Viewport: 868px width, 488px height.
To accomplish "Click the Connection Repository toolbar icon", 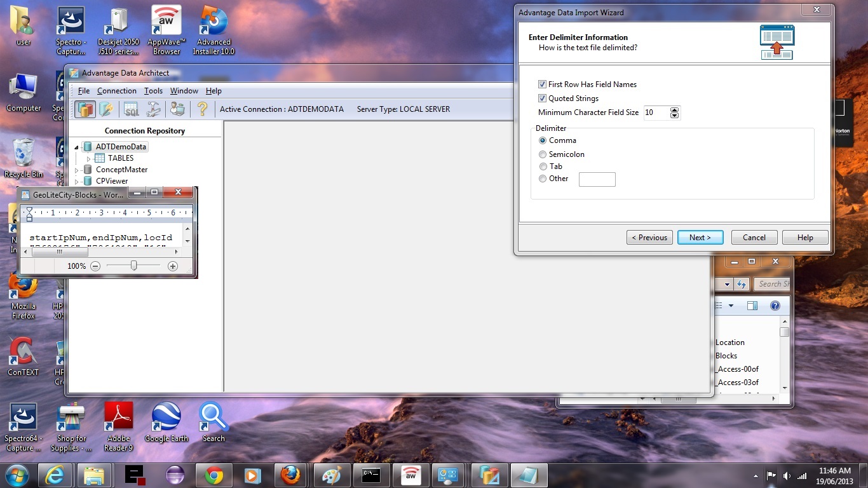I will [85, 109].
